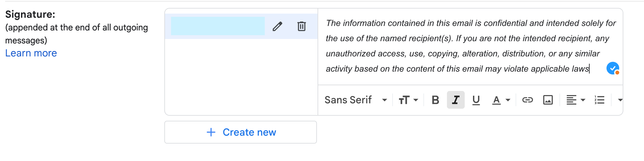Image resolution: width=644 pixels, height=161 pixels.
Task: Show more formatting options arrow
Action: click(620, 100)
